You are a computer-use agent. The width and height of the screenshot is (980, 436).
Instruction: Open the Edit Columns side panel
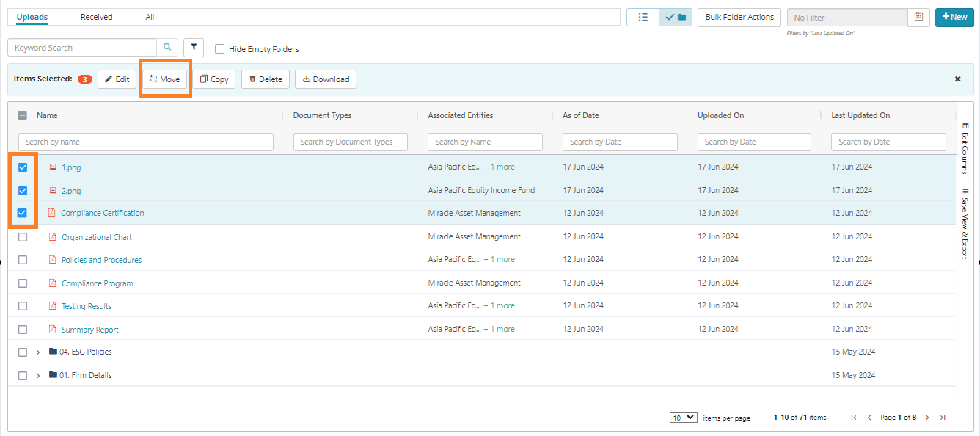(965, 148)
